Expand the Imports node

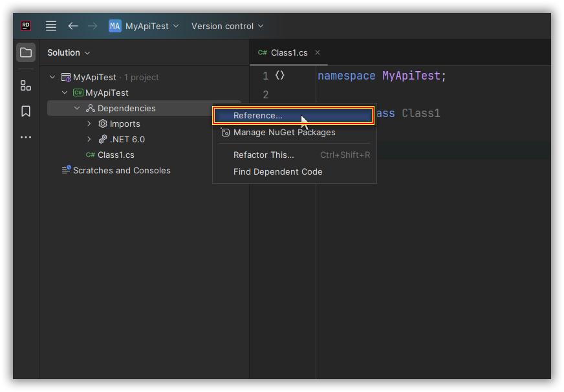tap(89, 124)
